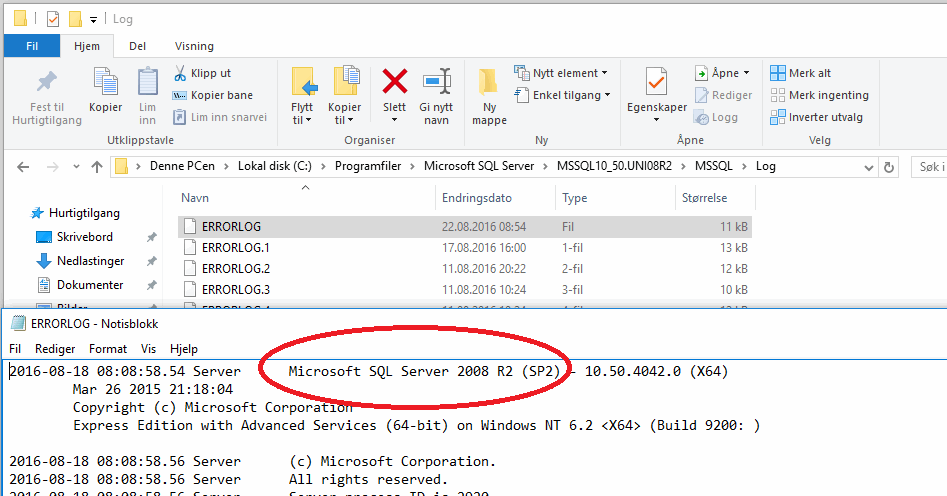Switch to the Visning ribbon tab
Viewport: 947px width, 496px height.
click(x=194, y=46)
